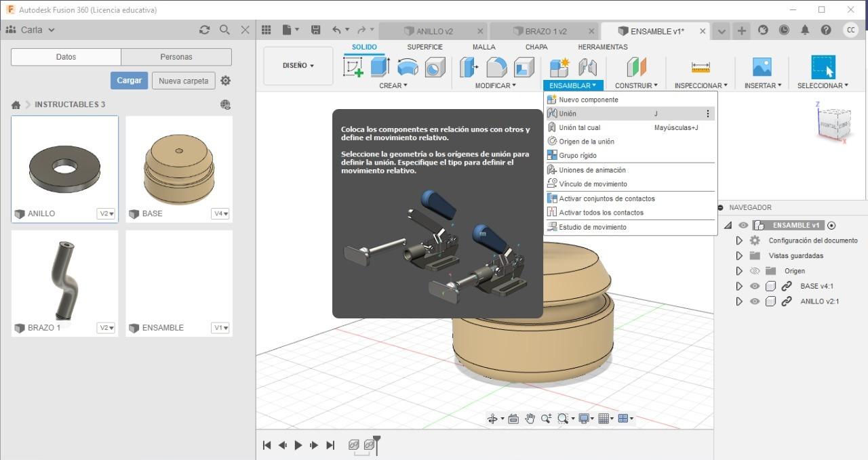
Task: Expand the Vistas guardadas tree node
Action: coord(739,255)
